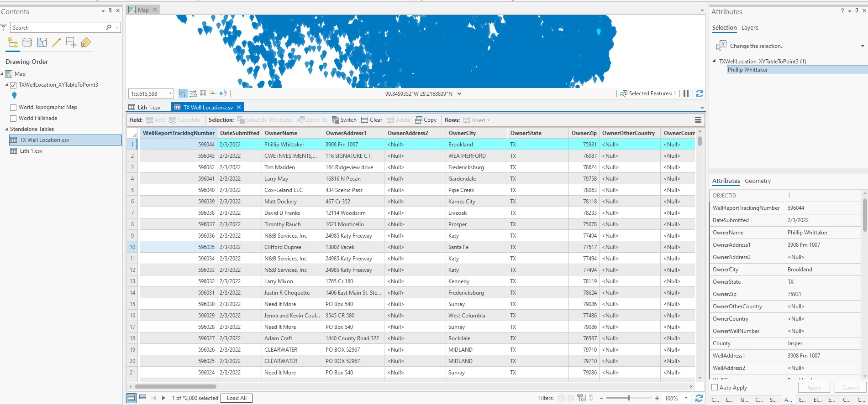This screenshot has width=868, height=405.
Task: Open coordinate display format dropdown
Action: [x=459, y=93]
